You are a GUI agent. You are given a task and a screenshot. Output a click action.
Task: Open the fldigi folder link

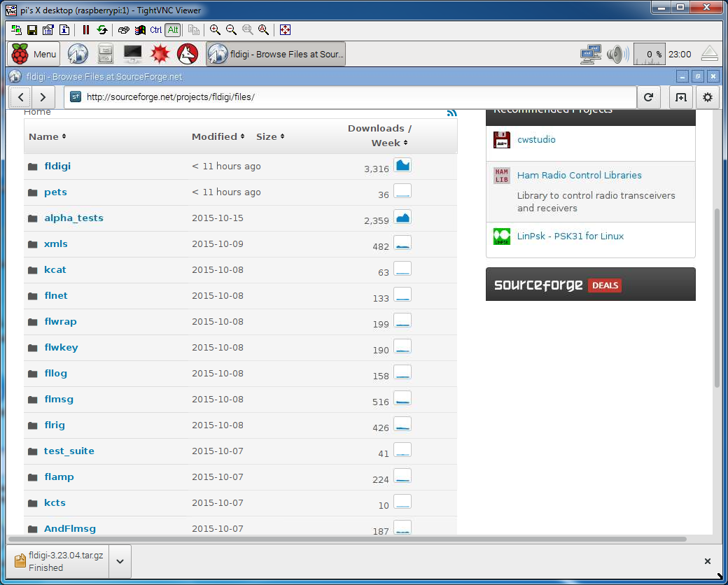(x=57, y=167)
